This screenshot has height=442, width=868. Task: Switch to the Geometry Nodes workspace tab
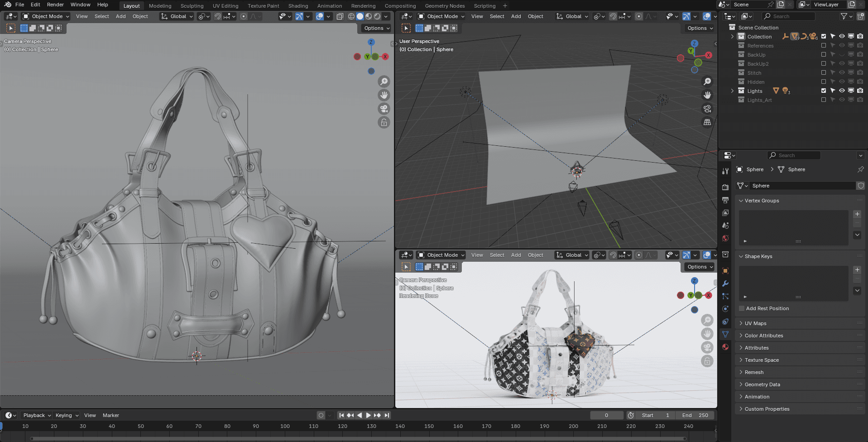[445, 6]
